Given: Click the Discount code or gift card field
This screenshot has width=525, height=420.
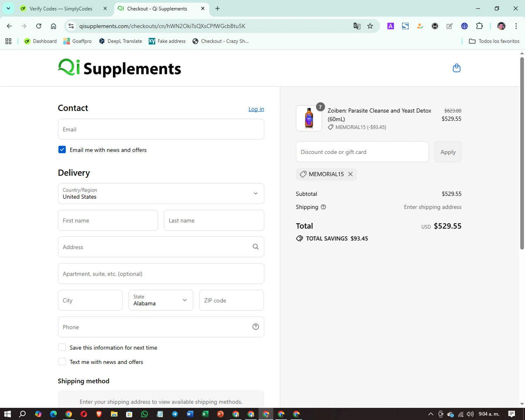Looking at the screenshot, I should [362, 152].
